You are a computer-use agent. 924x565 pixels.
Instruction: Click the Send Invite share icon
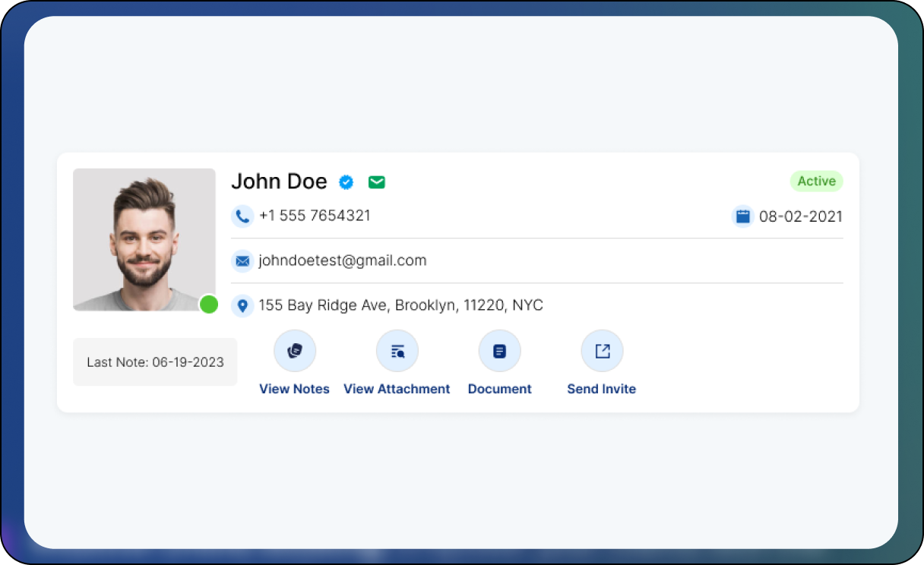point(602,351)
